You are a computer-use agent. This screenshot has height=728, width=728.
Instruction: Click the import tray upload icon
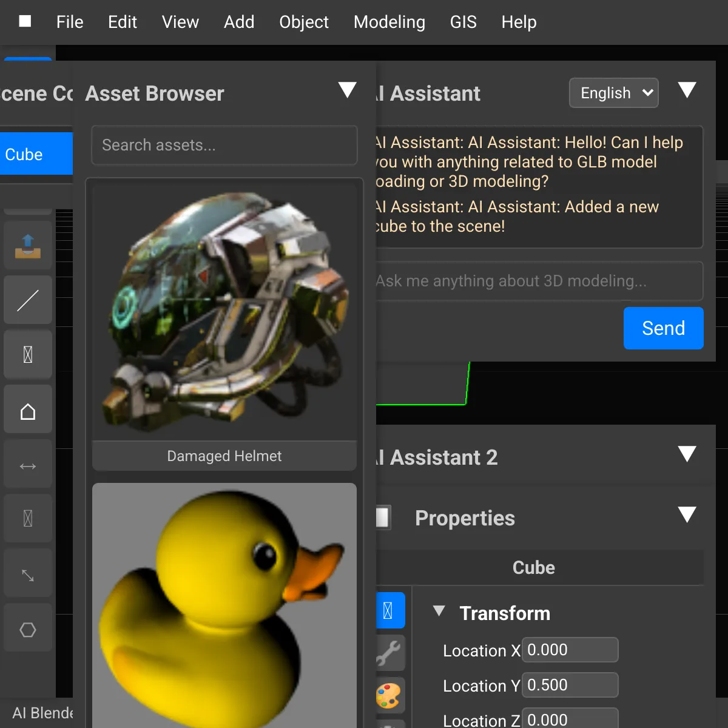pyautogui.click(x=28, y=246)
